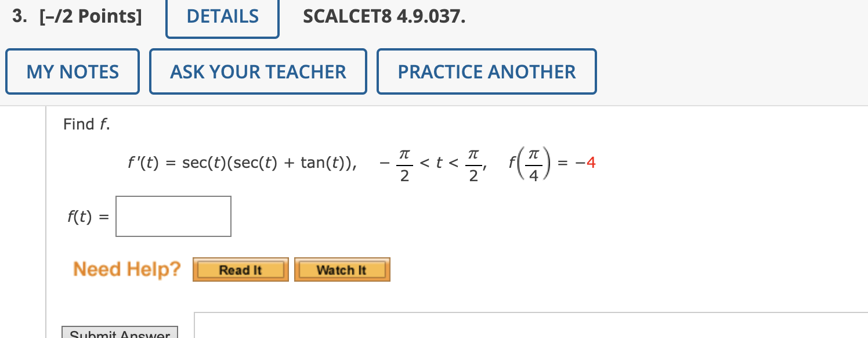Submit your solution with Submit Answer
The width and height of the screenshot is (868, 338).
click(x=120, y=333)
